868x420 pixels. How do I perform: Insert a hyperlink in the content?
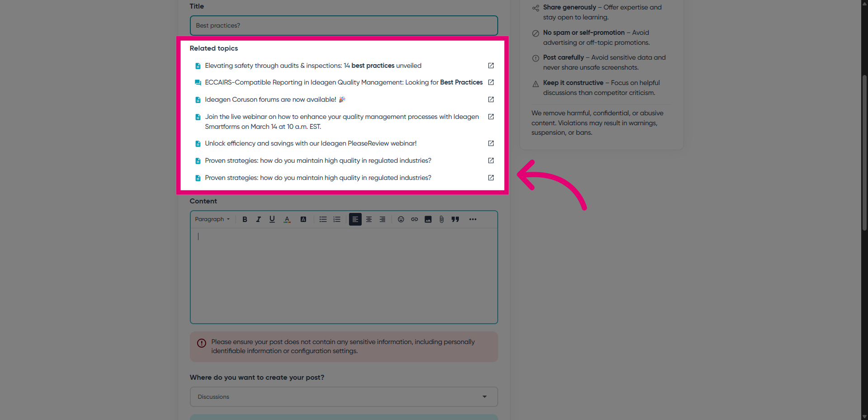415,219
